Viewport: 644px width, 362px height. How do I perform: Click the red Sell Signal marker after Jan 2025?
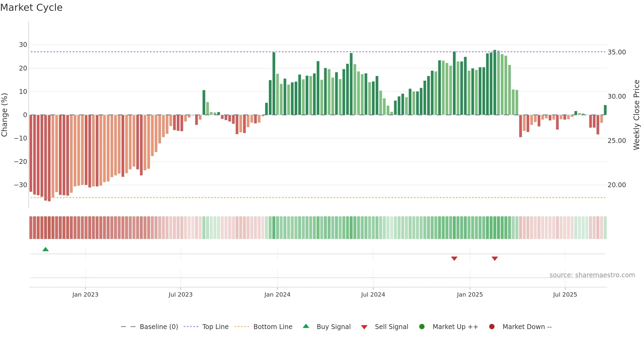point(495,258)
